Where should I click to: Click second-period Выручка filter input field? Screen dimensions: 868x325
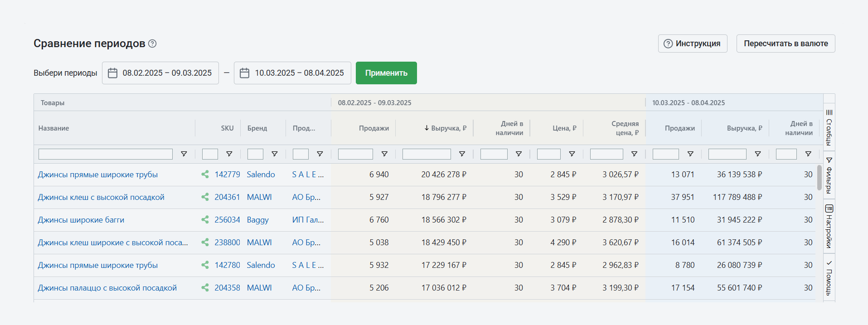[727, 154]
